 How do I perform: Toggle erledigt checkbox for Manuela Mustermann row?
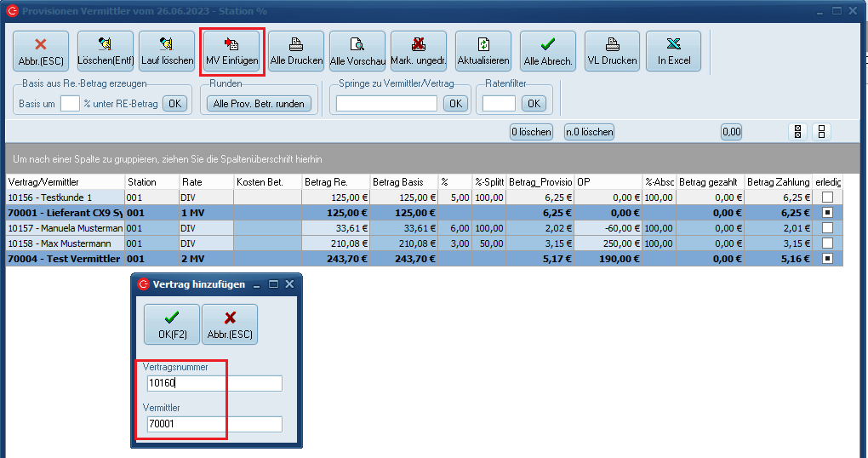(x=827, y=228)
